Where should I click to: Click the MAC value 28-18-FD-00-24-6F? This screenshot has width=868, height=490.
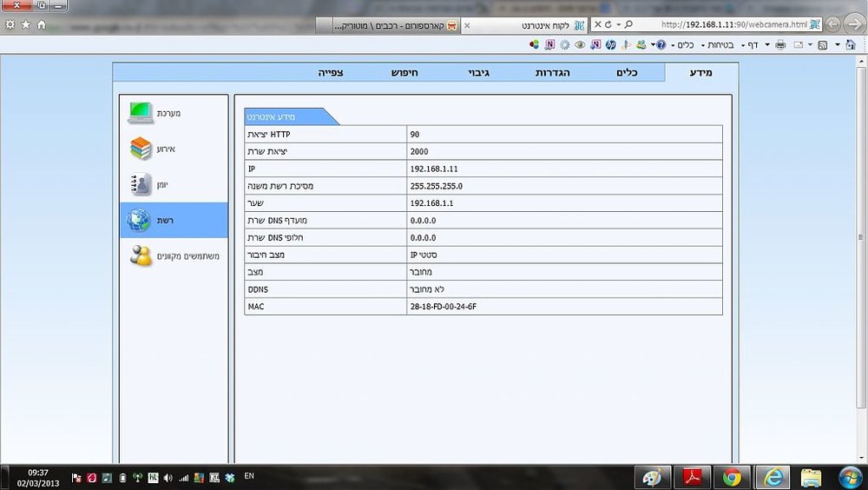pyautogui.click(x=443, y=307)
